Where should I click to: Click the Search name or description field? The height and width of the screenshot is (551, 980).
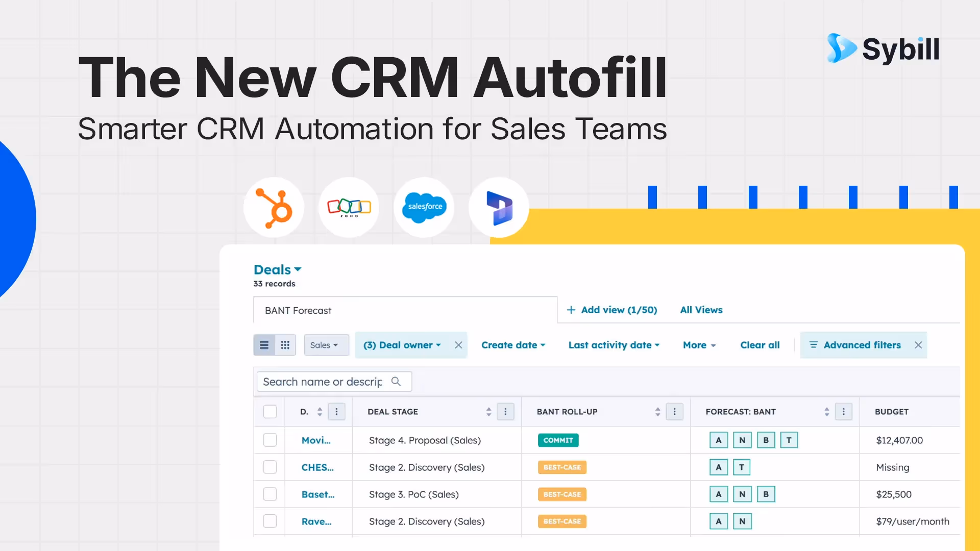click(x=334, y=382)
